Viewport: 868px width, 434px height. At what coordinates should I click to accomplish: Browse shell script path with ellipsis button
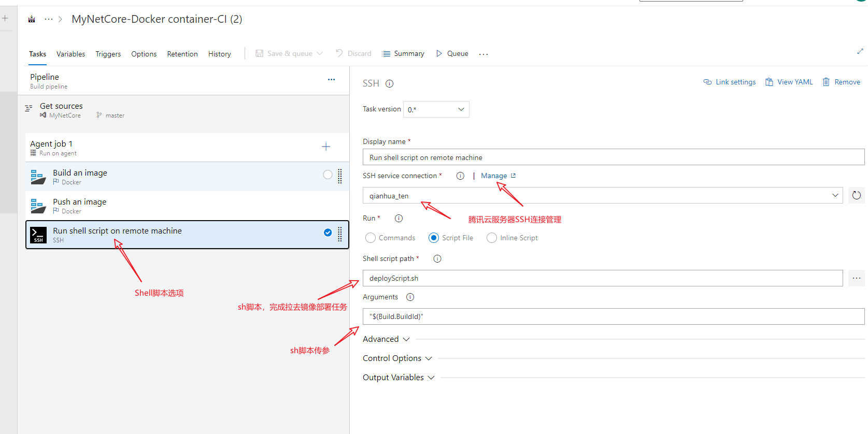pos(856,278)
